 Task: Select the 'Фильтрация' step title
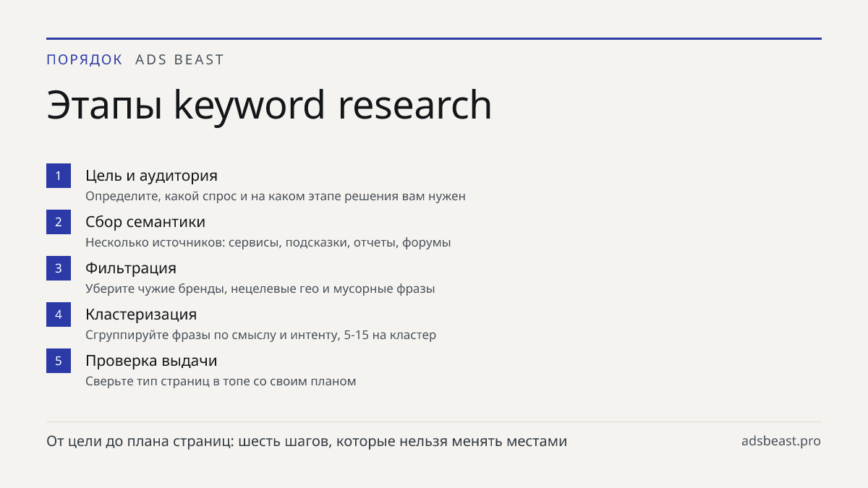coord(131,268)
